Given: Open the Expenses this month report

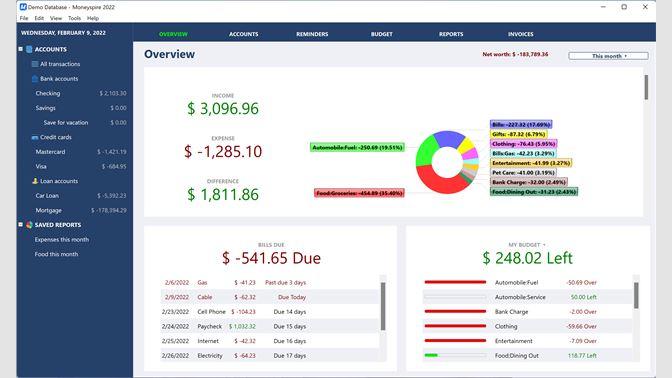Looking at the screenshot, I should 62,240.
